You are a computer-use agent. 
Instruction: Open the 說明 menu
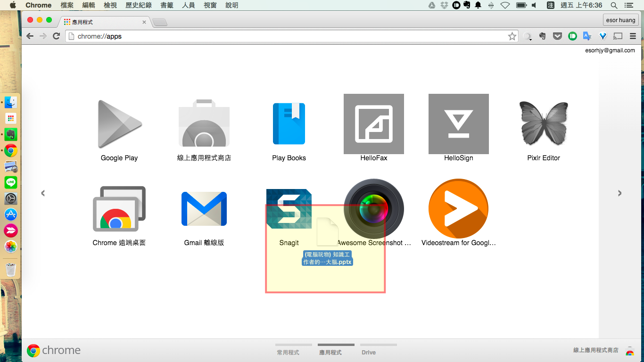pos(232,5)
